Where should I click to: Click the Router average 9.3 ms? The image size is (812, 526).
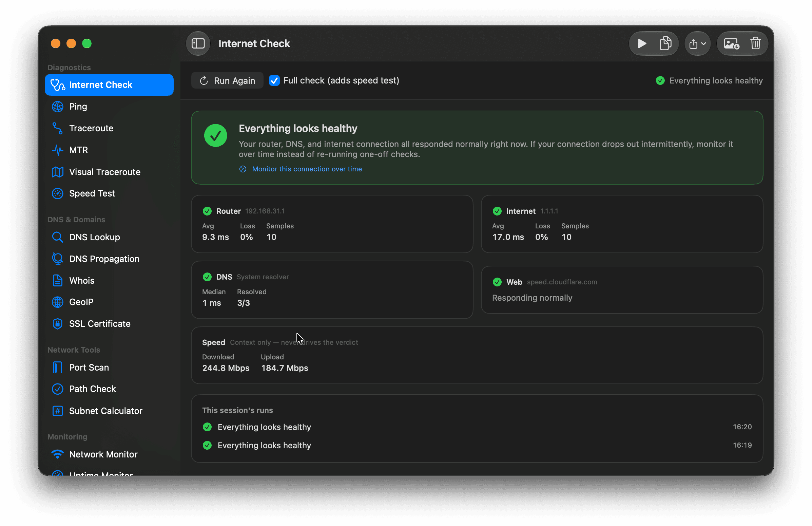coord(215,237)
